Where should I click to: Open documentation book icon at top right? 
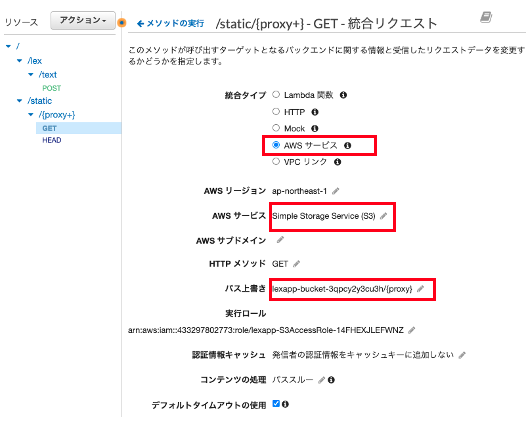point(486,17)
